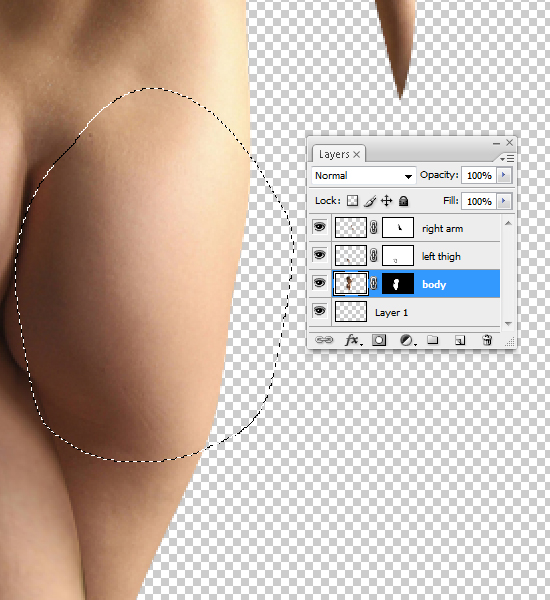550x600 pixels.
Task: Select the left thigh layer thumbnail
Action: click(x=351, y=256)
